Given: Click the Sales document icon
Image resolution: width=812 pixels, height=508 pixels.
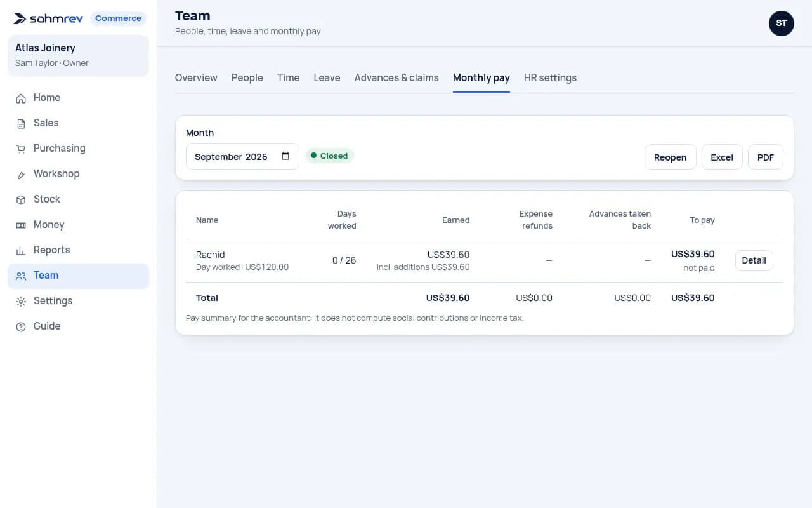Looking at the screenshot, I should [21, 123].
